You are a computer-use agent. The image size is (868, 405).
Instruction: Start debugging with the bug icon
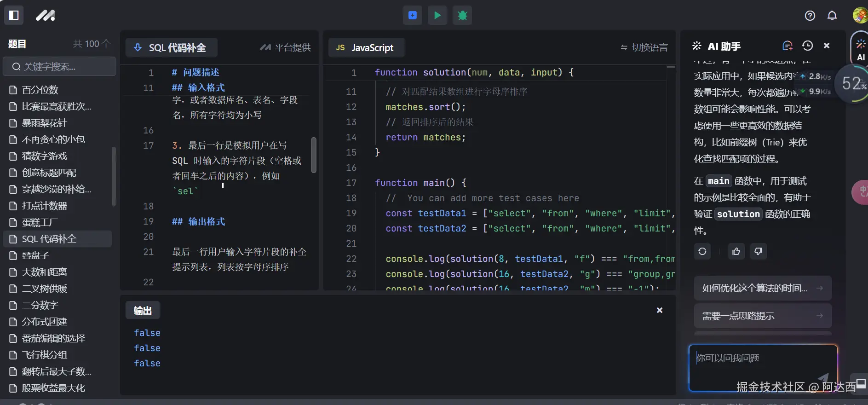[x=462, y=15]
